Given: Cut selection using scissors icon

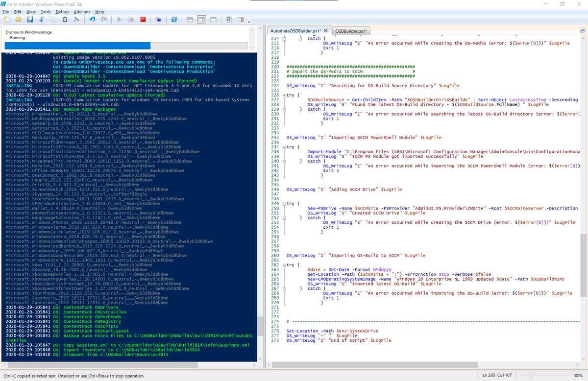Looking at the screenshot, I should click(42, 20).
